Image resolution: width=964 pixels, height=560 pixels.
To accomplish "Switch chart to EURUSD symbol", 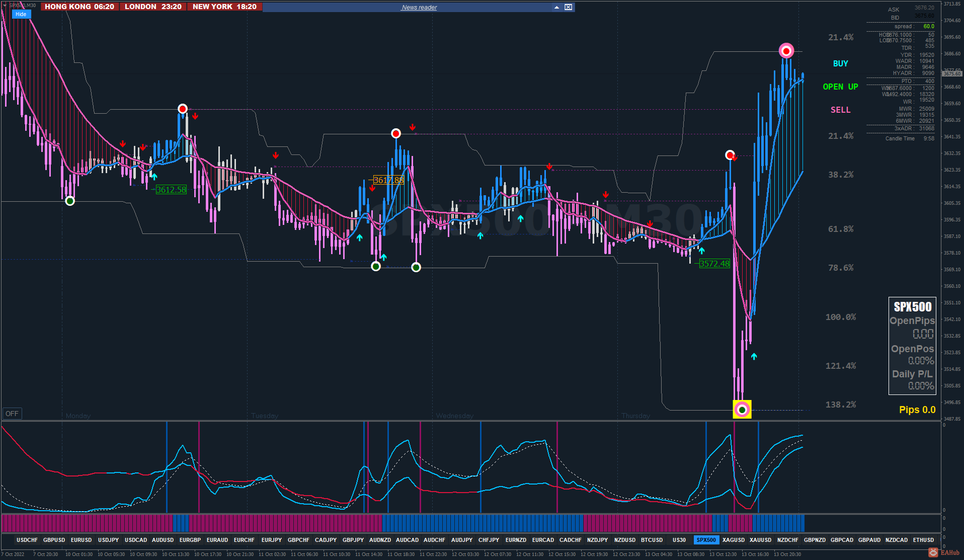I will pyautogui.click(x=81, y=540).
